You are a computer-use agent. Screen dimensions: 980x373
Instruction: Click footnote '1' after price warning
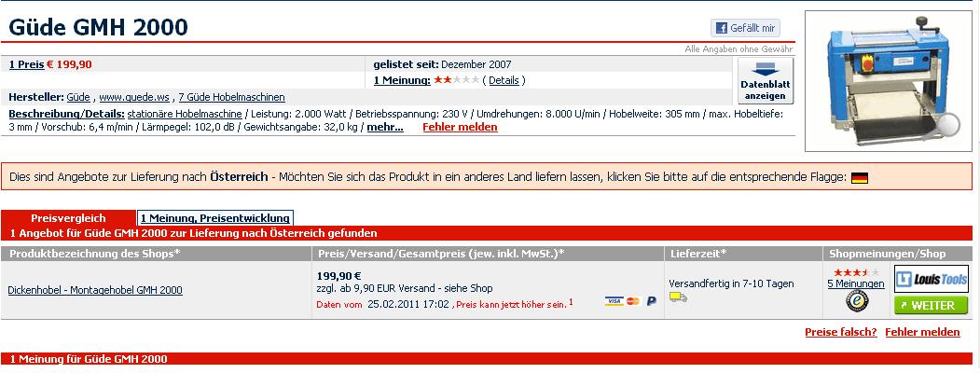click(x=571, y=302)
